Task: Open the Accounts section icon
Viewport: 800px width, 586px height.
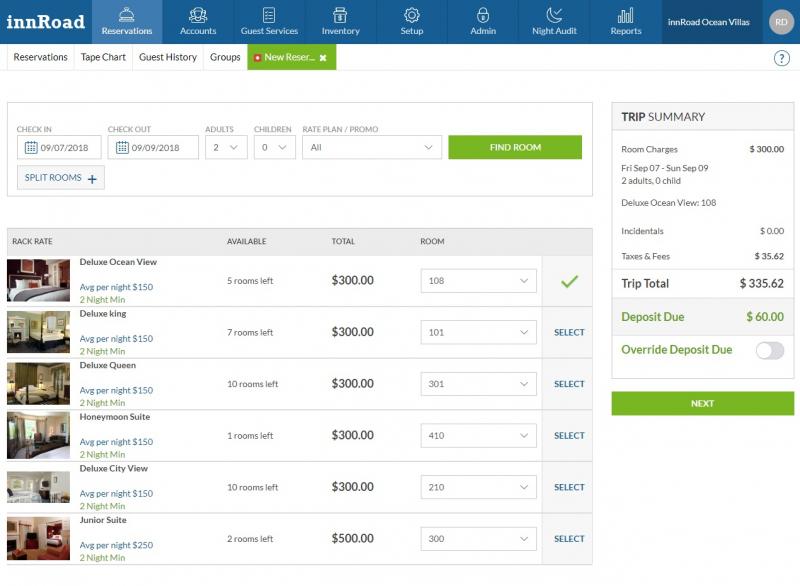Action: (197, 15)
